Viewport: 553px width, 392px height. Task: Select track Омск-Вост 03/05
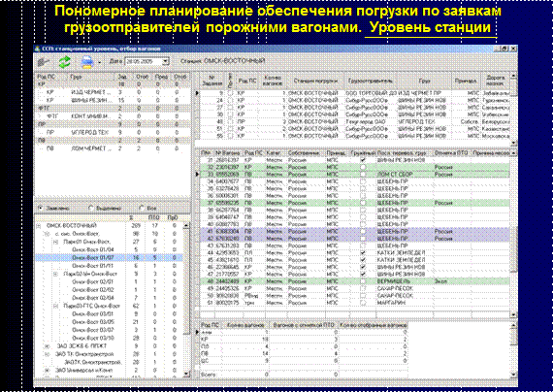coord(93,322)
